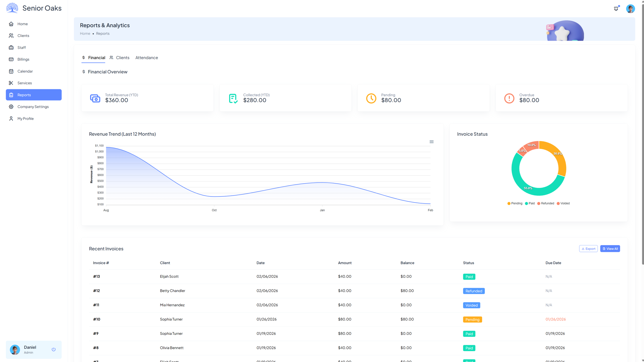The width and height of the screenshot is (644, 362).
Task: Click the Home breadcrumb link
Action: (85, 33)
